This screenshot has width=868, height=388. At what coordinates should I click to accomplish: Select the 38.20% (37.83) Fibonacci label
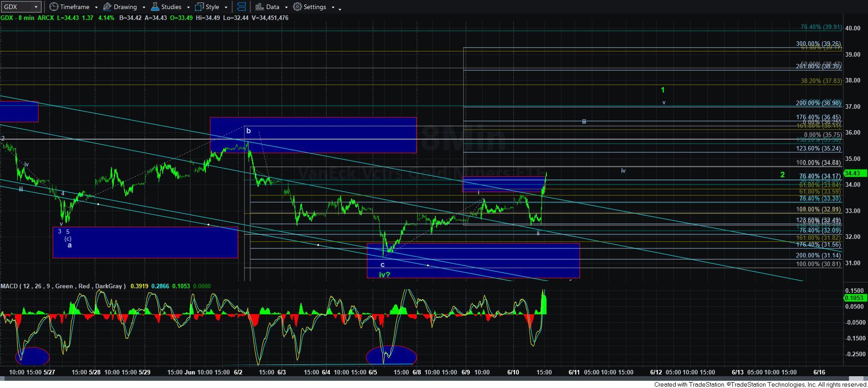(x=821, y=81)
